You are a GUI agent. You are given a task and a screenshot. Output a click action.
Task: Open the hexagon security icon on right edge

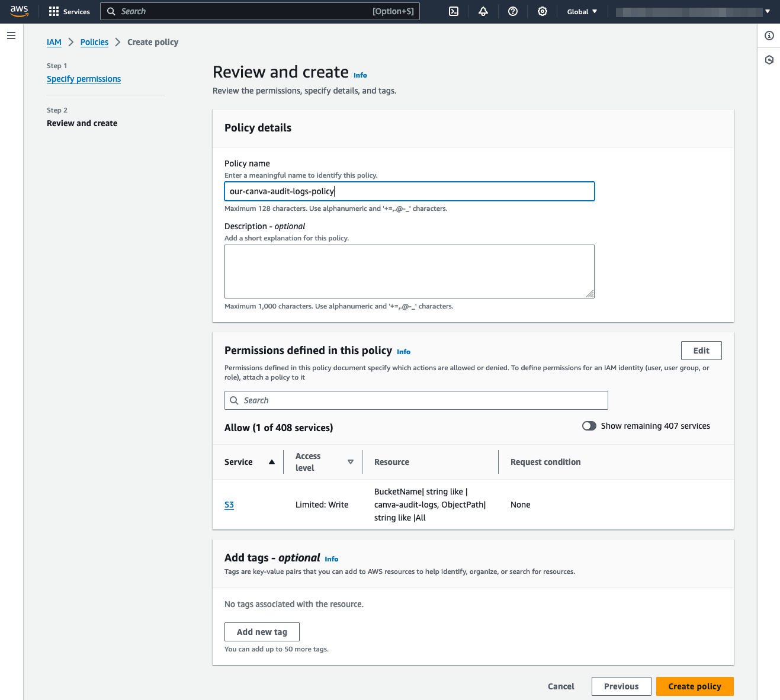pyautogui.click(x=769, y=60)
